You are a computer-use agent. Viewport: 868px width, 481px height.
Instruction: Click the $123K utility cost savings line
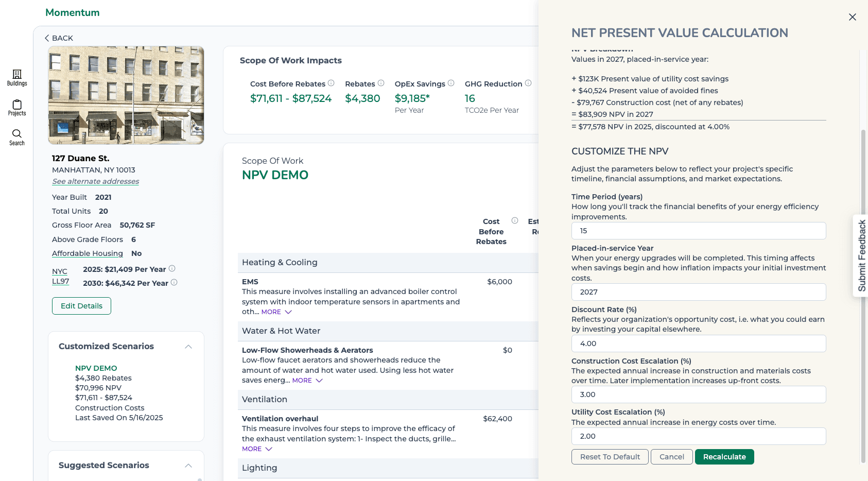coord(650,79)
